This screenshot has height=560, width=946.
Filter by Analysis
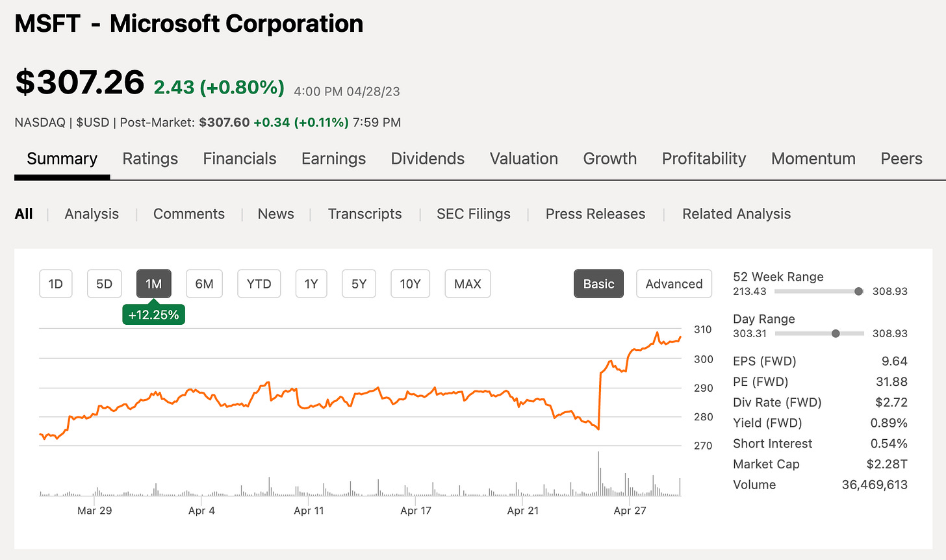point(92,214)
